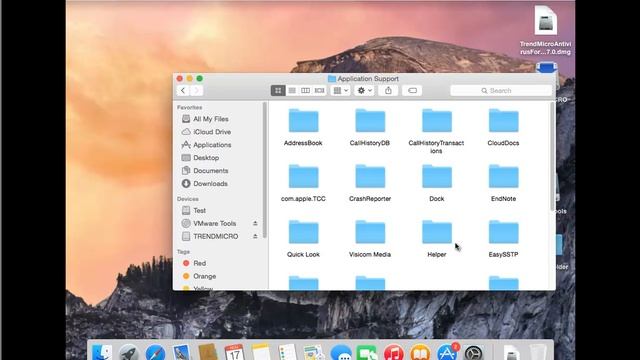
Task: Open Safari from the Dock
Action: pos(156,352)
